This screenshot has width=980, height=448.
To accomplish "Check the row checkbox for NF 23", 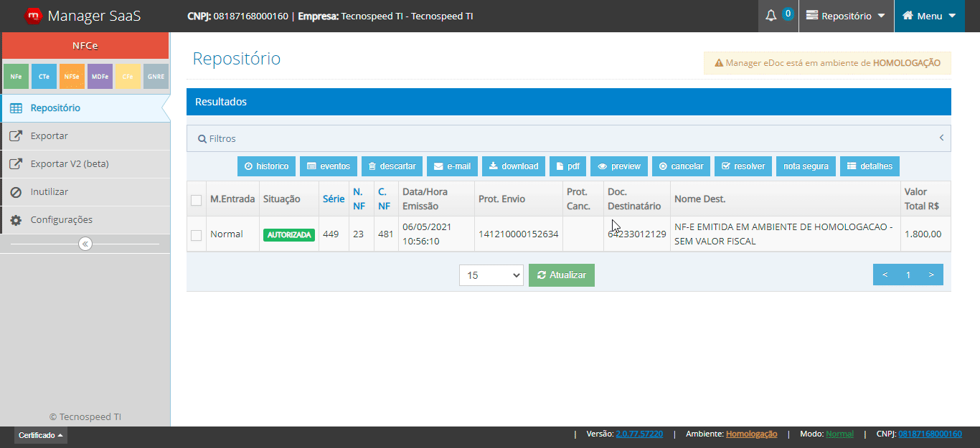I will point(196,235).
